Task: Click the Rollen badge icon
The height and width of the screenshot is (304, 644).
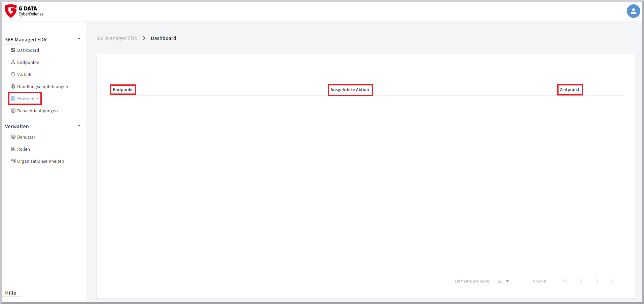Action: (13, 149)
